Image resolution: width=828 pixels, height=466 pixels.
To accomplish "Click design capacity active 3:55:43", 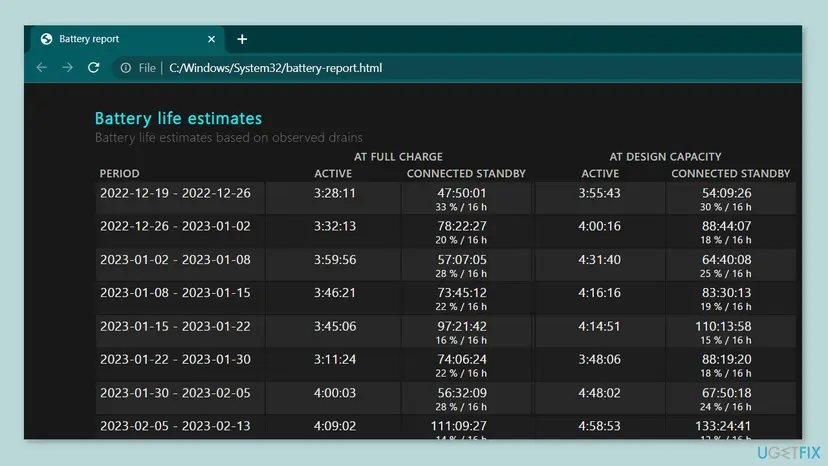I will click(x=599, y=193).
